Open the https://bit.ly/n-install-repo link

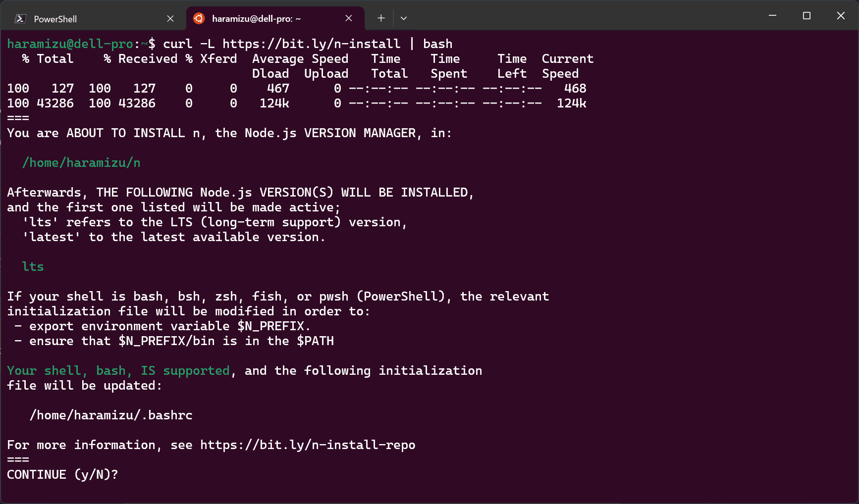[x=307, y=445]
